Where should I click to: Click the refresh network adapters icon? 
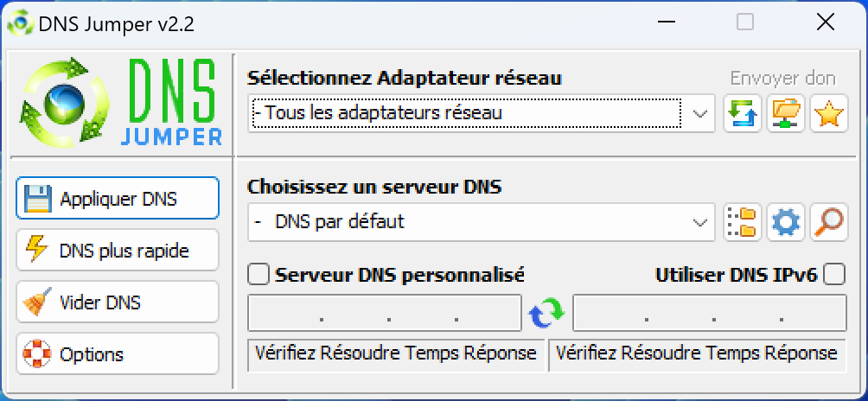[x=743, y=113]
